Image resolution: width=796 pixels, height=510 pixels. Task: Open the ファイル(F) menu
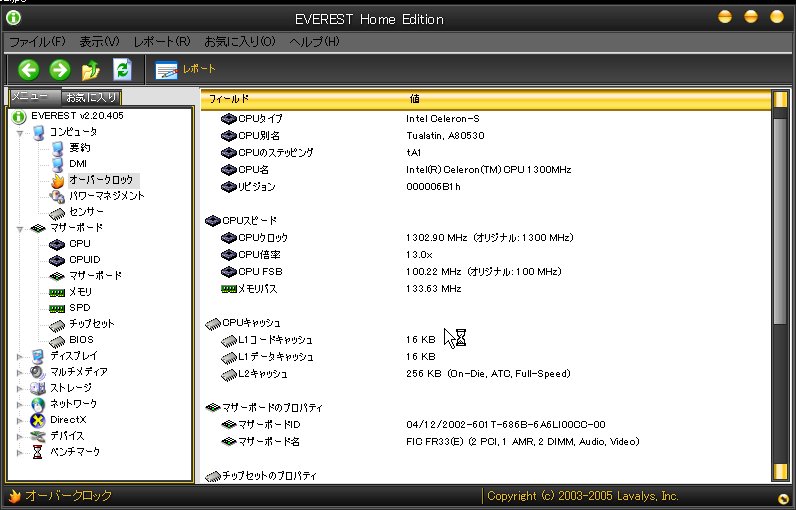(38, 42)
